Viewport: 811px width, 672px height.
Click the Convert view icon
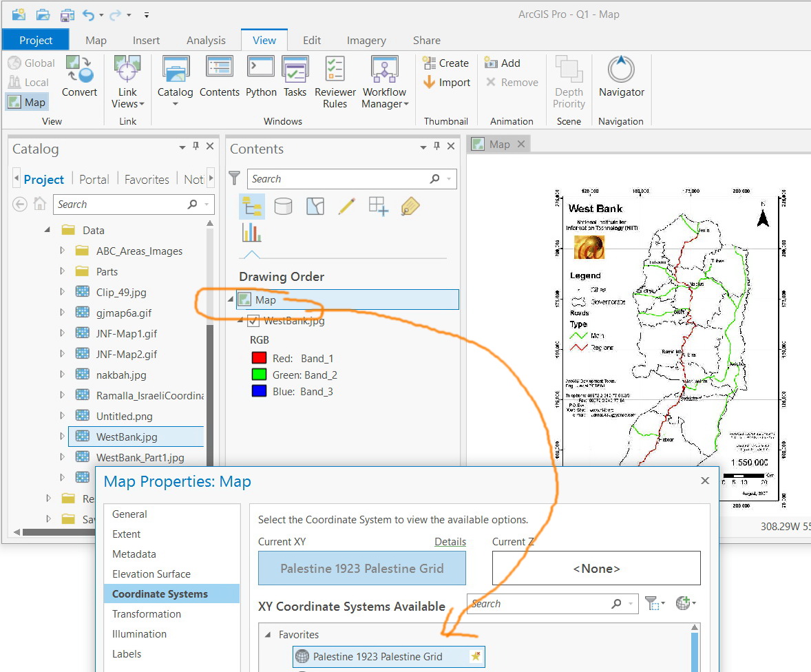tap(79, 76)
